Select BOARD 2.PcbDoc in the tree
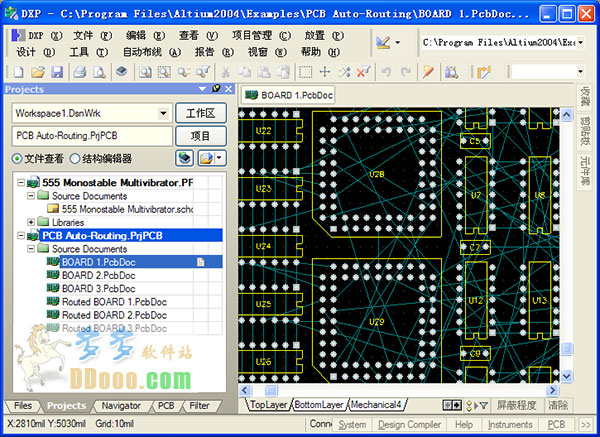Viewport: 600px width, 437px height. (x=99, y=276)
